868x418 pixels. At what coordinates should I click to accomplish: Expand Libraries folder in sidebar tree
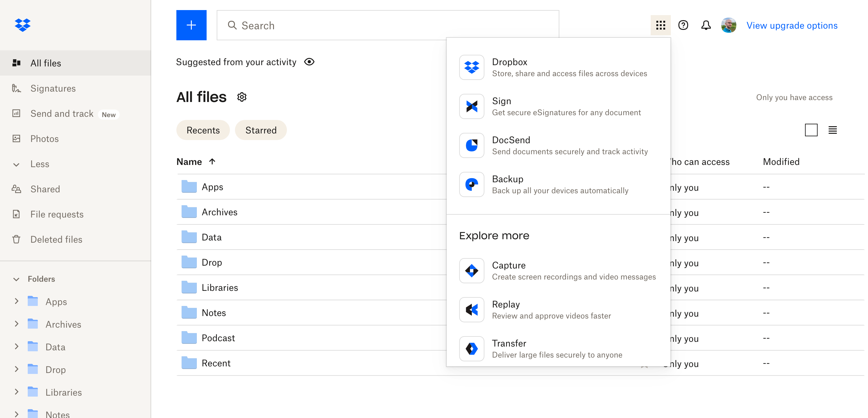click(16, 392)
